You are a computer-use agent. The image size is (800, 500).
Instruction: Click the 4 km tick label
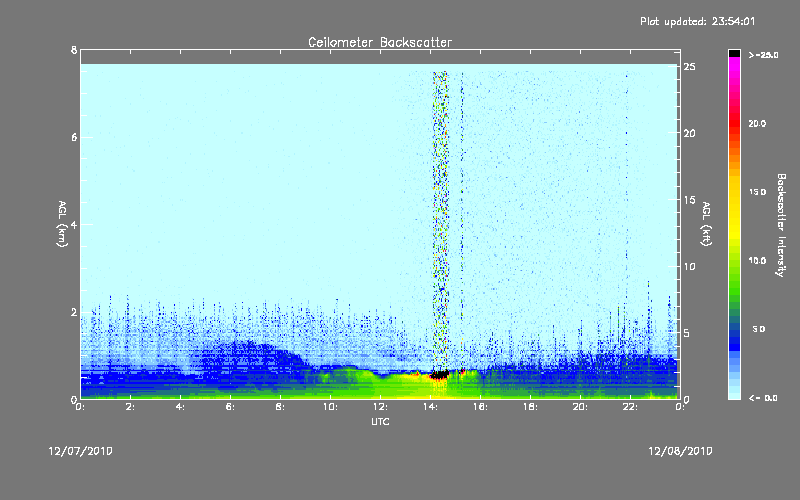pos(74,224)
